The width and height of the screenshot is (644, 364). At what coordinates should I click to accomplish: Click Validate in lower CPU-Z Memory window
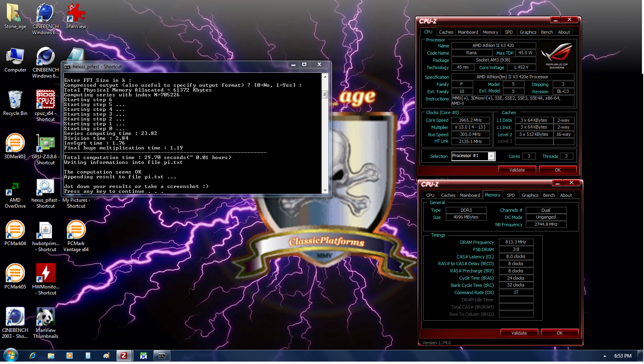coord(519,333)
